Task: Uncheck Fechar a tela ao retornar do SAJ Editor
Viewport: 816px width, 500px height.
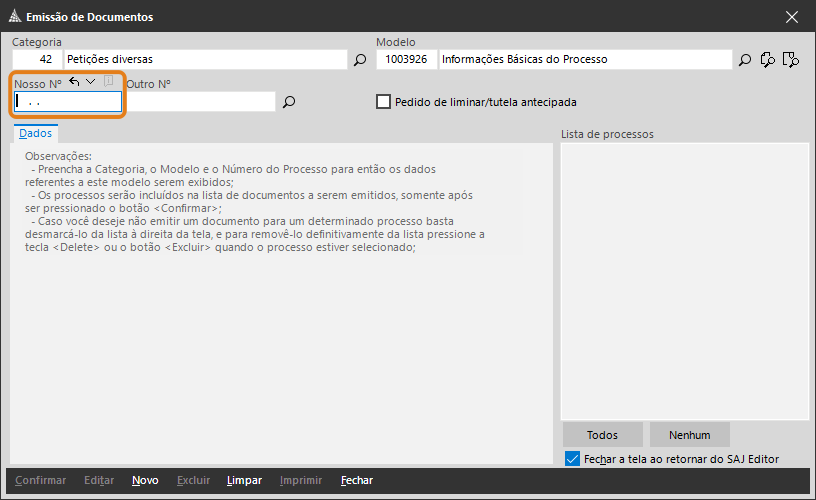Action: [572, 459]
